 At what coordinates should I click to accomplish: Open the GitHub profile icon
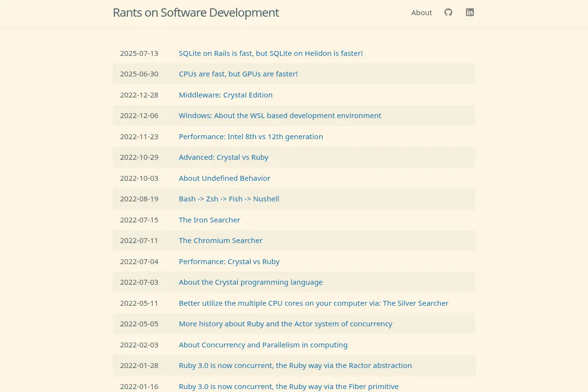point(448,12)
